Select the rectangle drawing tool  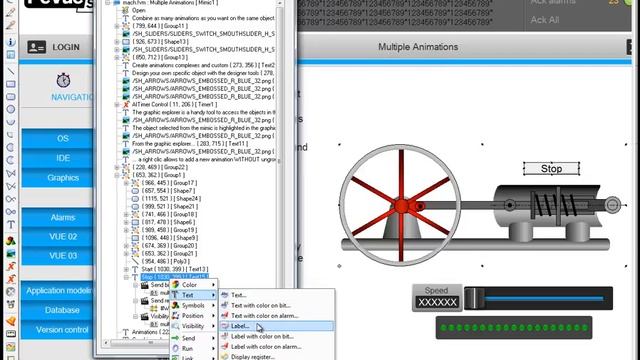click(11, 84)
